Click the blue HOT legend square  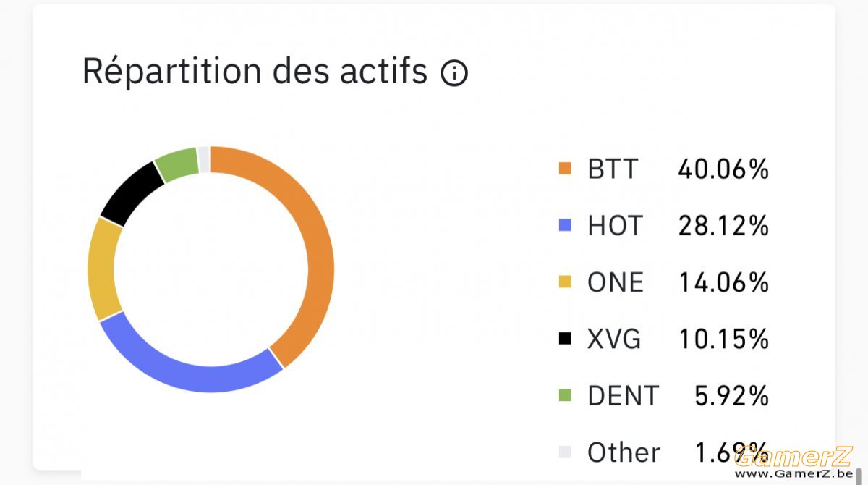click(x=566, y=226)
